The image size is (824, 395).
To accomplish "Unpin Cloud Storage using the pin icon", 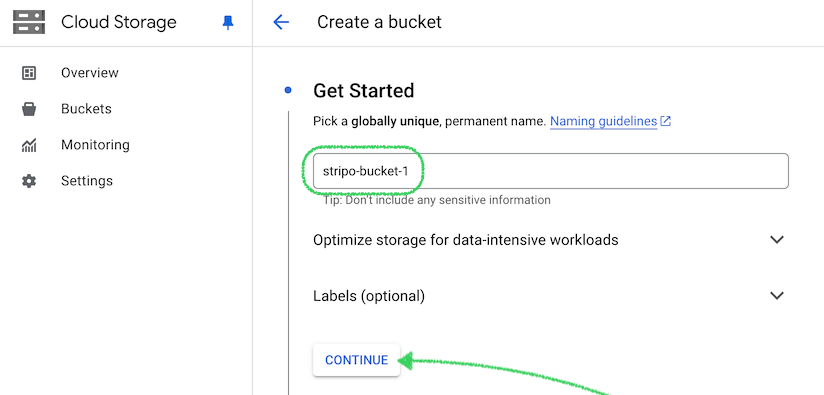I will (x=228, y=22).
